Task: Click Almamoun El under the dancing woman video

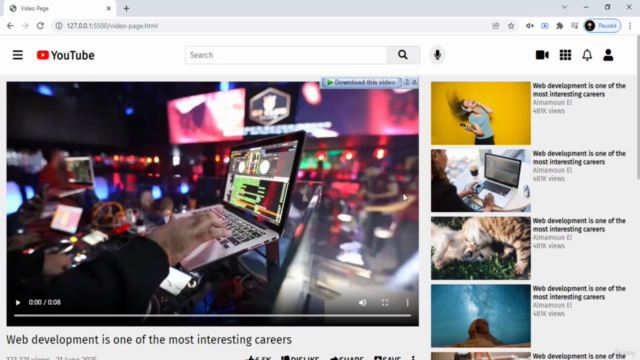Action: click(552, 102)
